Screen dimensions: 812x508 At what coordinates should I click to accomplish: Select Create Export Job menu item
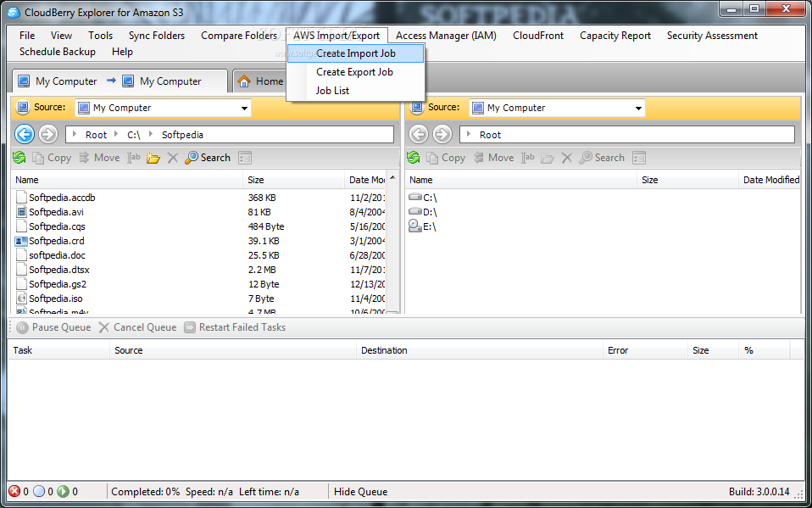pos(355,72)
